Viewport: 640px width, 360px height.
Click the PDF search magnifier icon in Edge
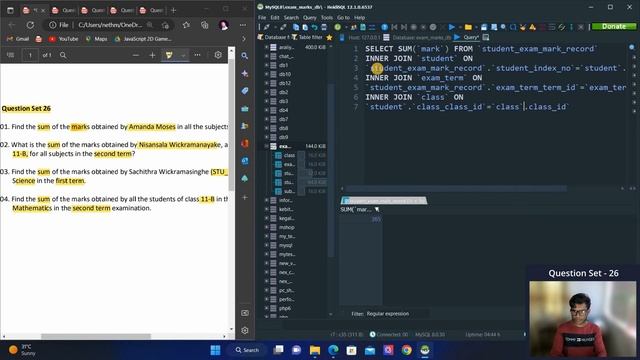[63, 55]
